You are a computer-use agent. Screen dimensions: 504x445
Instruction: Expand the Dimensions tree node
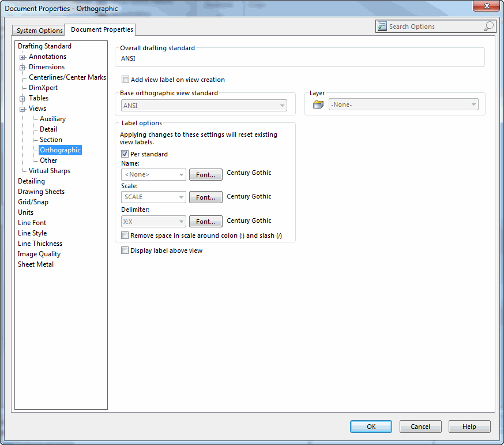[x=22, y=68]
